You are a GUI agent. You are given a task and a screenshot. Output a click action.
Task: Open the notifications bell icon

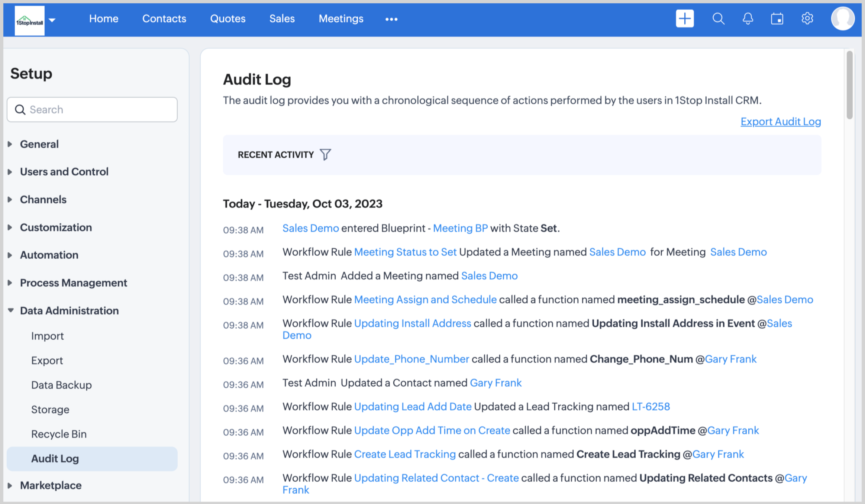(x=748, y=19)
